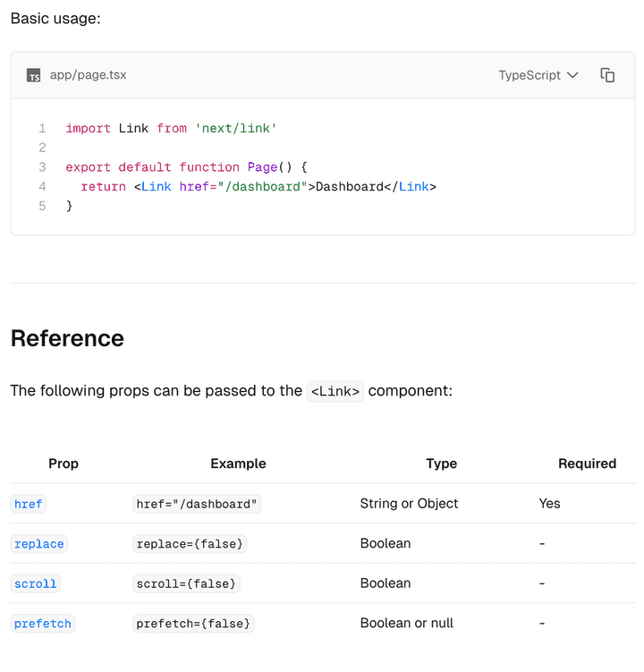Click the app/page.tsx filename label
The width and height of the screenshot is (644, 672).
(88, 75)
